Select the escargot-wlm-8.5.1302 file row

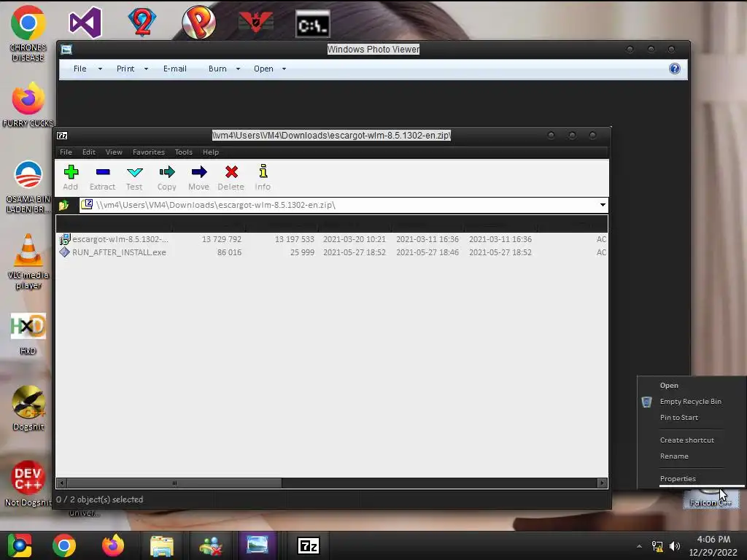pyautogui.click(x=332, y=239)
